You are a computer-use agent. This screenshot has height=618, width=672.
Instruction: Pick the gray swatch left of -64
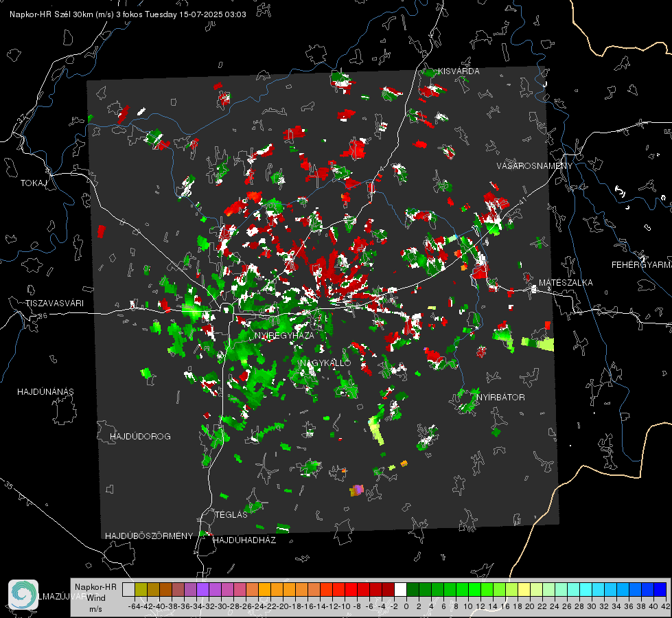point(128,590)
